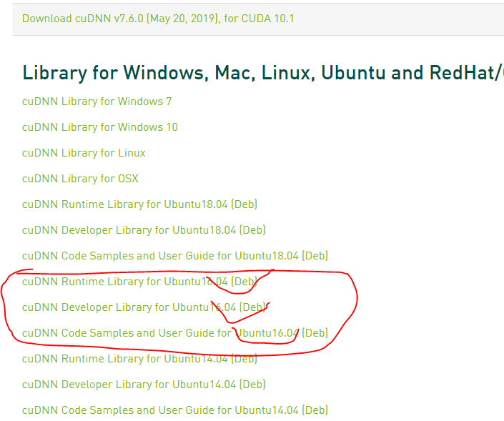Get cuDNN Developer Library for Ubuntu14.04 (Deb)

pos(144,385)
